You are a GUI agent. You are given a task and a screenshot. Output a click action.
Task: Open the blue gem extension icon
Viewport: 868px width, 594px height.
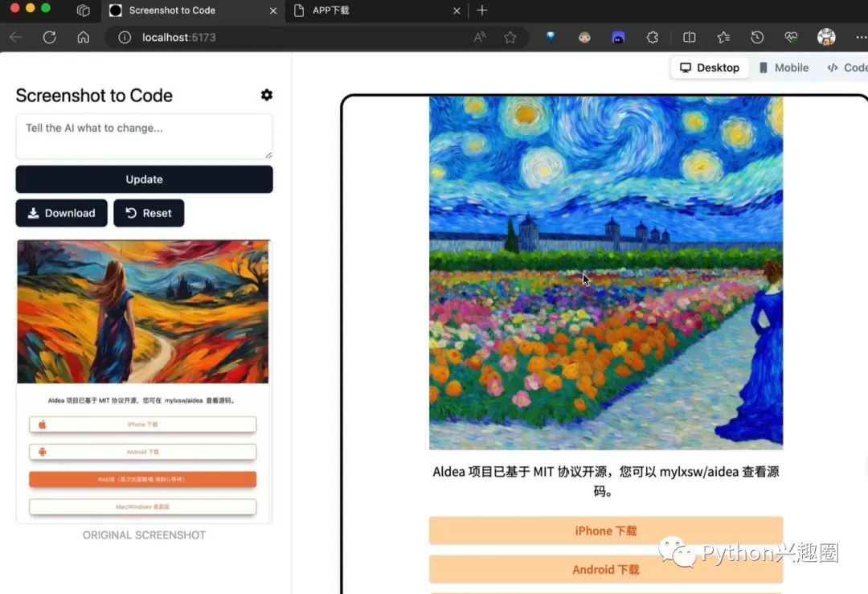point(551,36)
